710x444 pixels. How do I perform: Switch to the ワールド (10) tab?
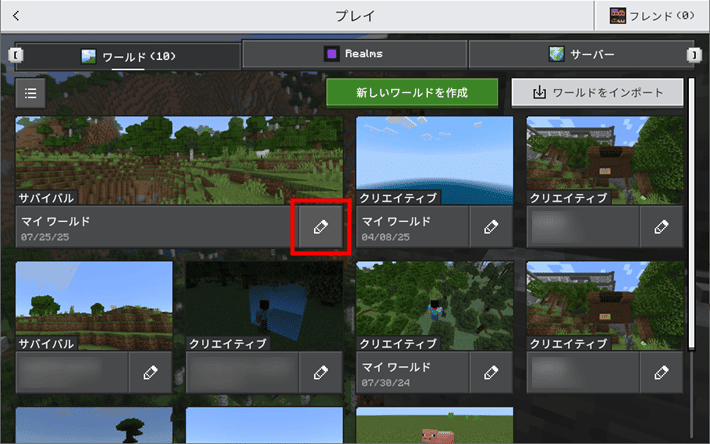[x=128, y=57]
